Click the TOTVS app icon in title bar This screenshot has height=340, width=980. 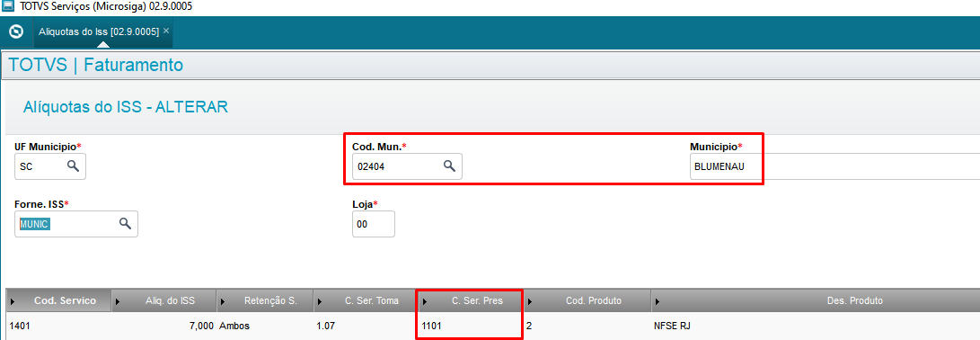click(7, 7)
